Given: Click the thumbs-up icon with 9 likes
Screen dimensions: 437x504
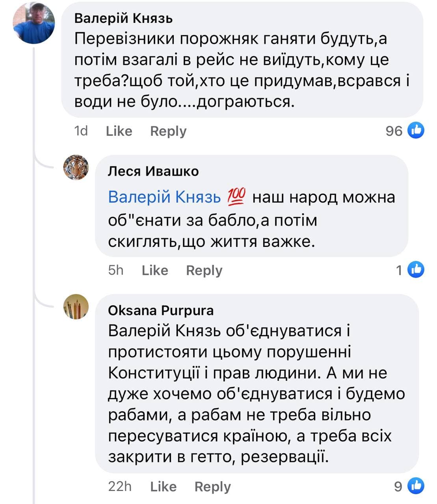Looking at the screenshot, I should point(415,486).
